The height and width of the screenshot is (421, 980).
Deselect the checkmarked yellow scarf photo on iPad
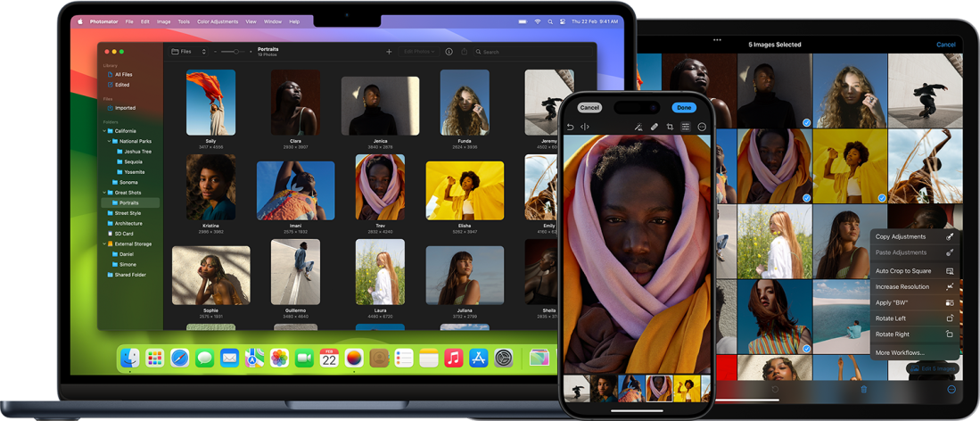coord(806,198)
